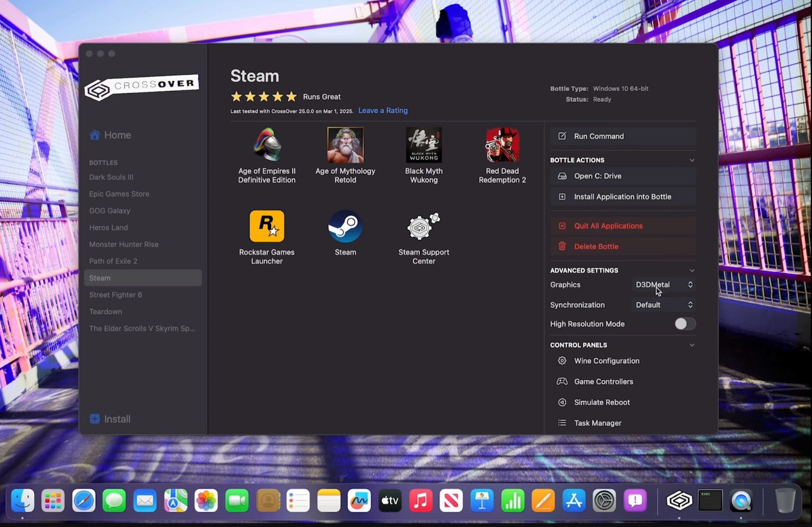The height and width of the screenshot is (527, 812).
Task: Open Rockstar Games Launcher icon
Action: click(x=267, y=226)
